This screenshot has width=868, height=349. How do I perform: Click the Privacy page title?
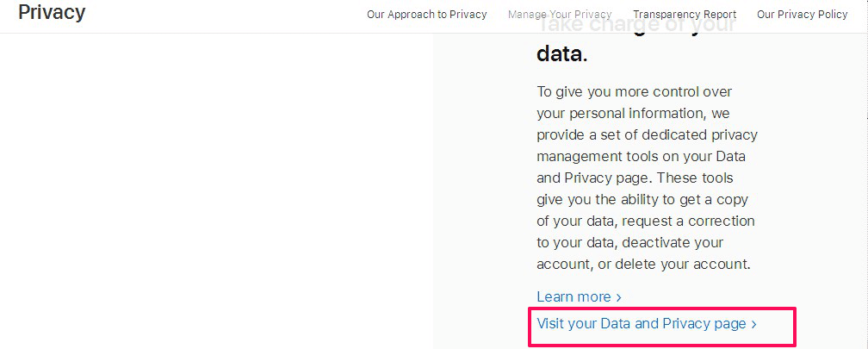(52, 13)
